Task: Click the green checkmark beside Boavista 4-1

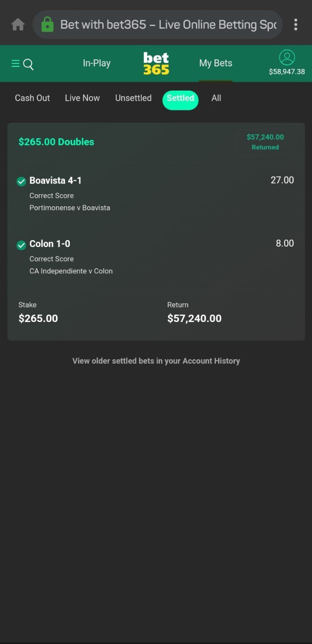Action: click(21, 181)
